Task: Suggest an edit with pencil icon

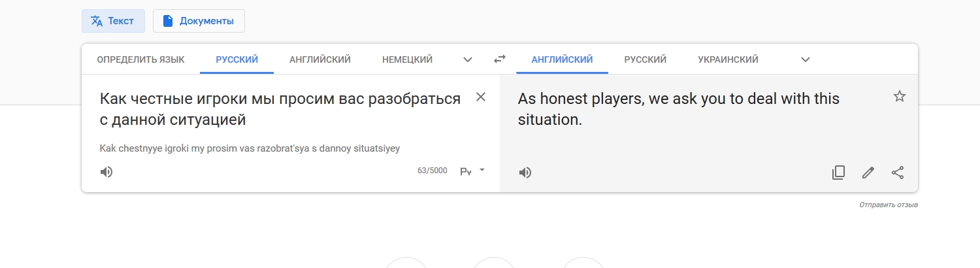Action: (x=868, y=173)
